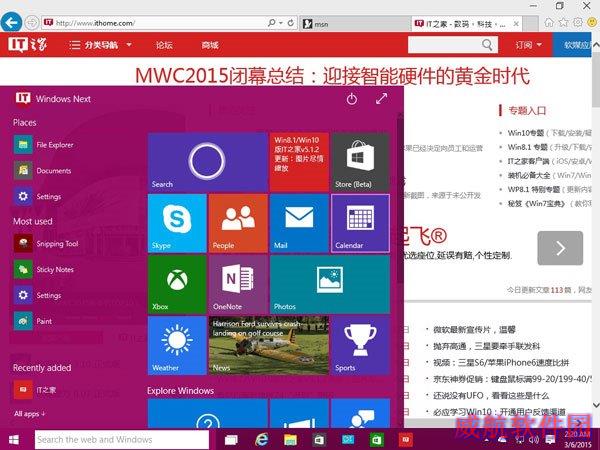
Task: Show All apps list
Action: coord(29,414)
